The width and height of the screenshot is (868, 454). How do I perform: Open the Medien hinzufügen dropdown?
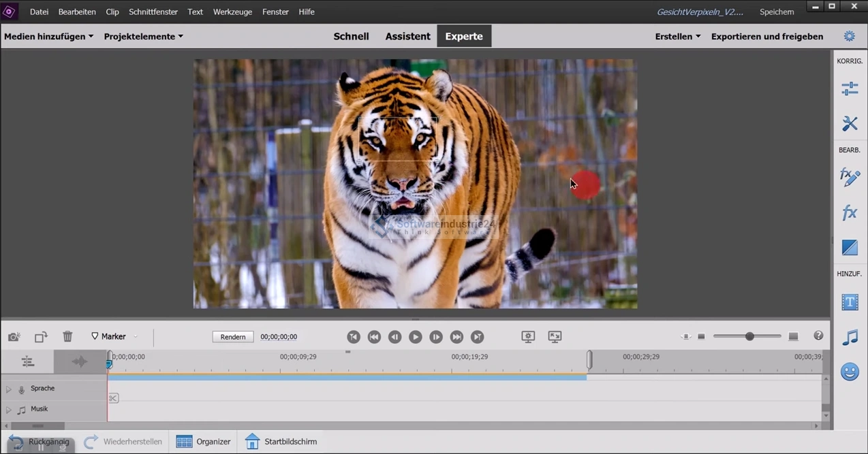point(49,37)
